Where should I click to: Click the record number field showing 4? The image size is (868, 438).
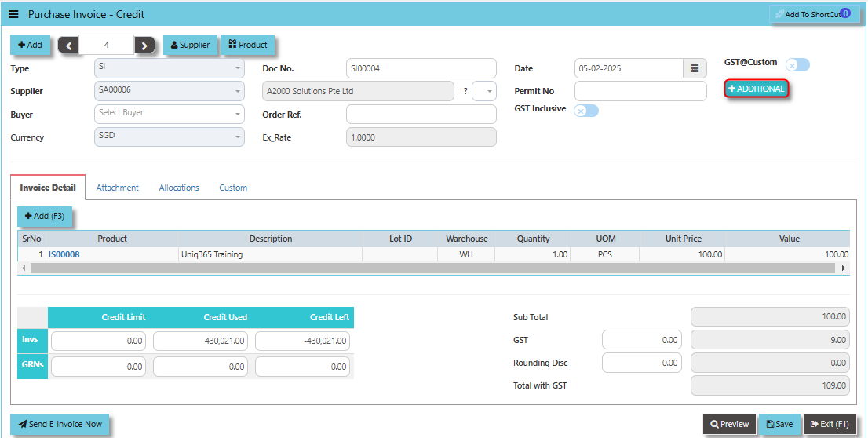(106, 45)
